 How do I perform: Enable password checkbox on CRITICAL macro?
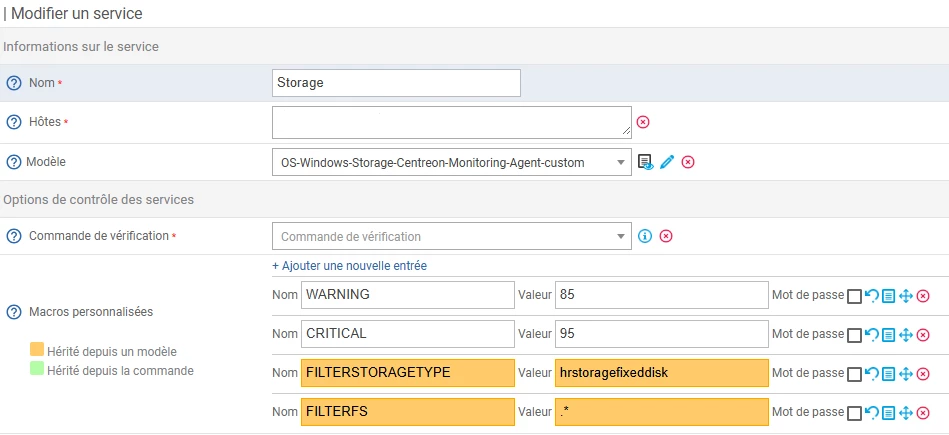854,335
